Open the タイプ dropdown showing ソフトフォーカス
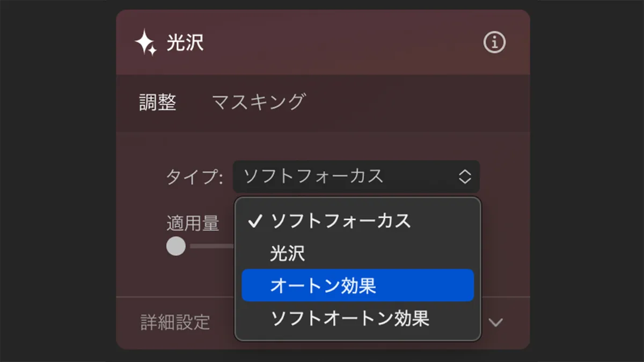The width and height of the screenshot is (644, 362). (x=356, y=176)
